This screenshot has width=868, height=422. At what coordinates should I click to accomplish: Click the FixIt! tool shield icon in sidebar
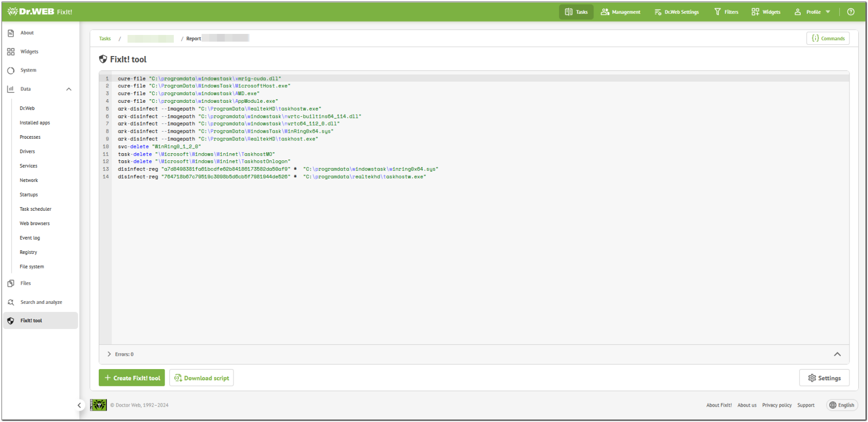(x=11, y=321)
